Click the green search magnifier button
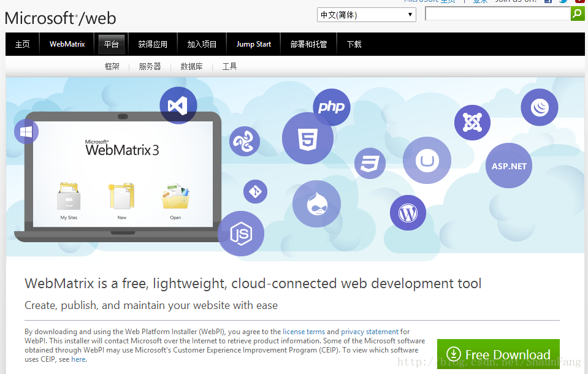 point(578,14)
